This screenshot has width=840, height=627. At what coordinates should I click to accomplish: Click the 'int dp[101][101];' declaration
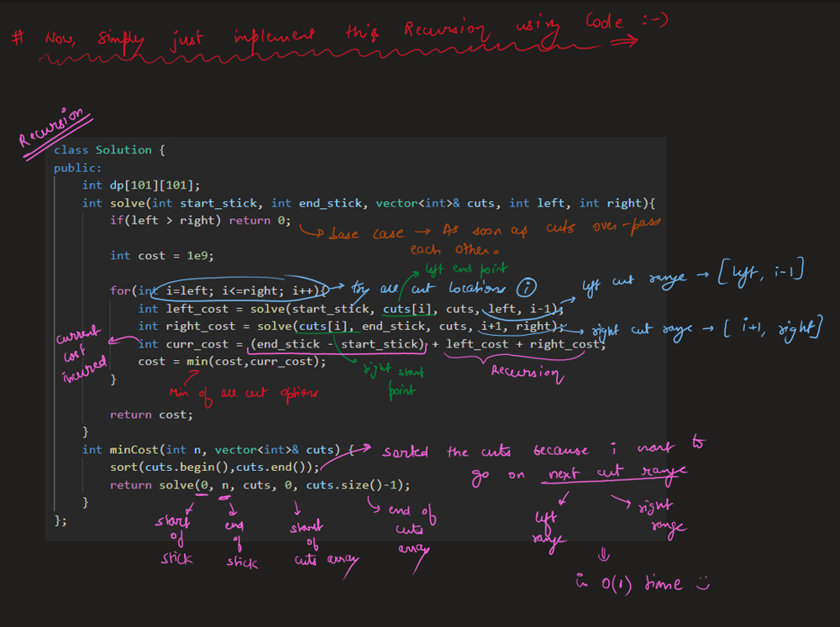pos(141,185)
